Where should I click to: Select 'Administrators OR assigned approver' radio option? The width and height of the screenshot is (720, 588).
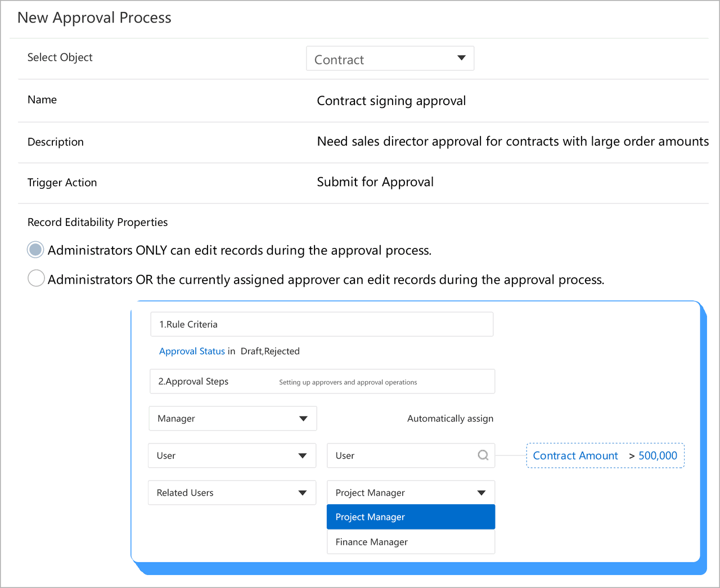36,279
